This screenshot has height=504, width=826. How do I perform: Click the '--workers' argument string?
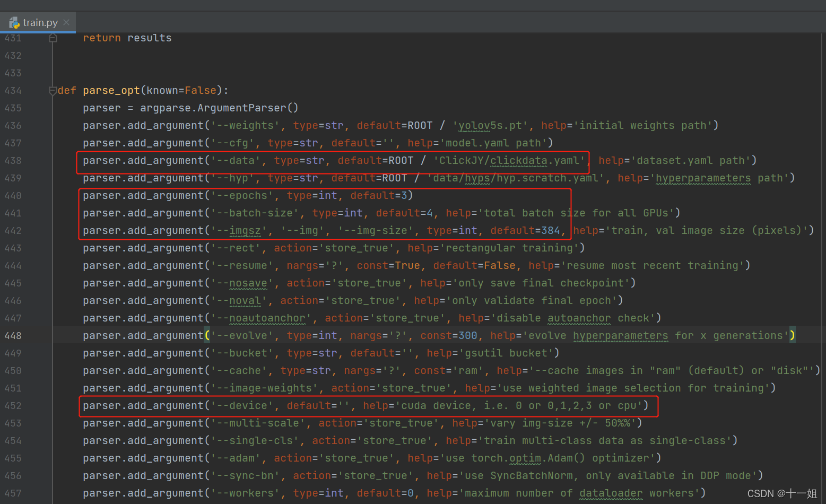(x=245, y=493)
